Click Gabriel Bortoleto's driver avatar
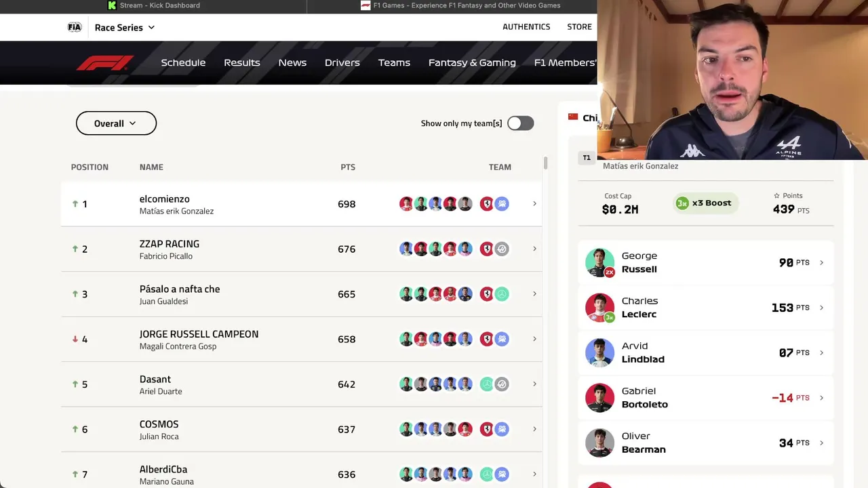 tap(599, 398)
